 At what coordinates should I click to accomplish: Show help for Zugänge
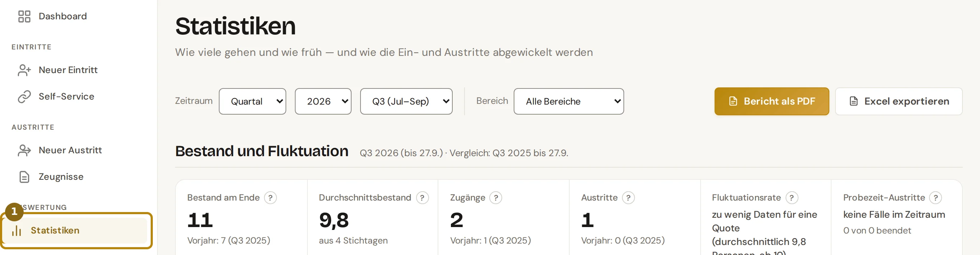coord(496,198)
